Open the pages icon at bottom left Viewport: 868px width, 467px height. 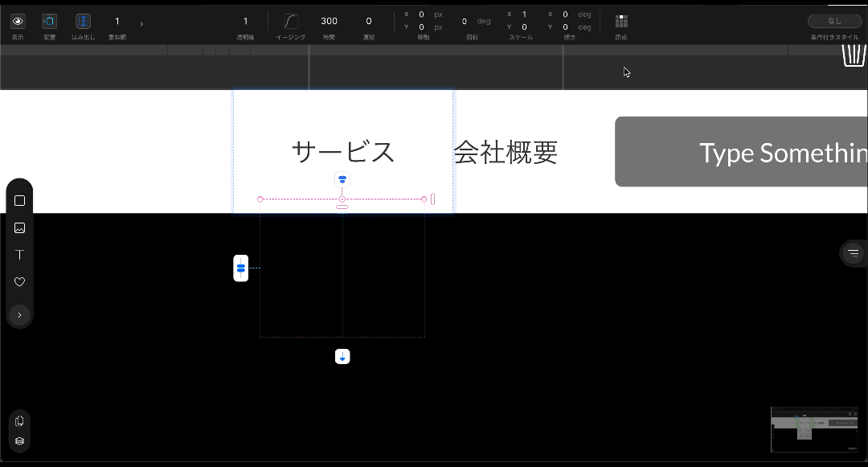(19, 421)
